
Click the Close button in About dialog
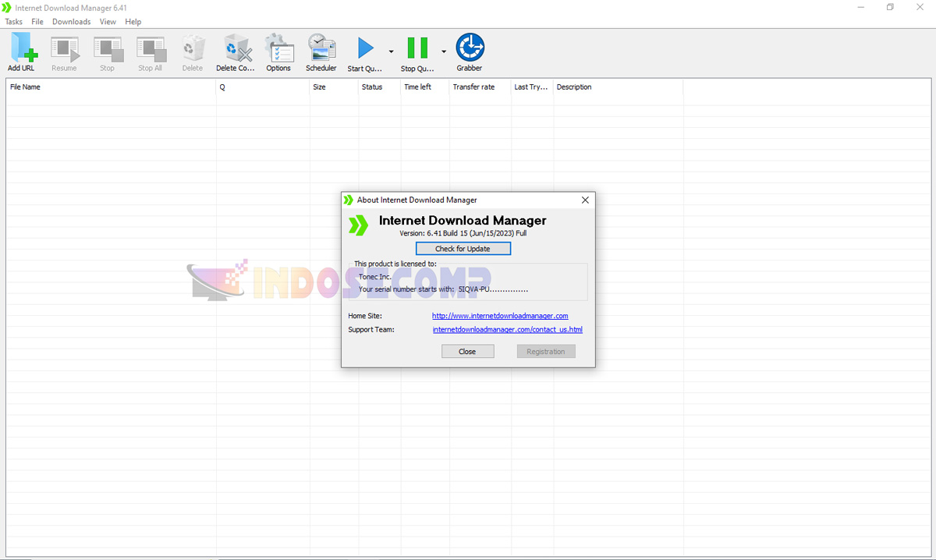point(467,352)
